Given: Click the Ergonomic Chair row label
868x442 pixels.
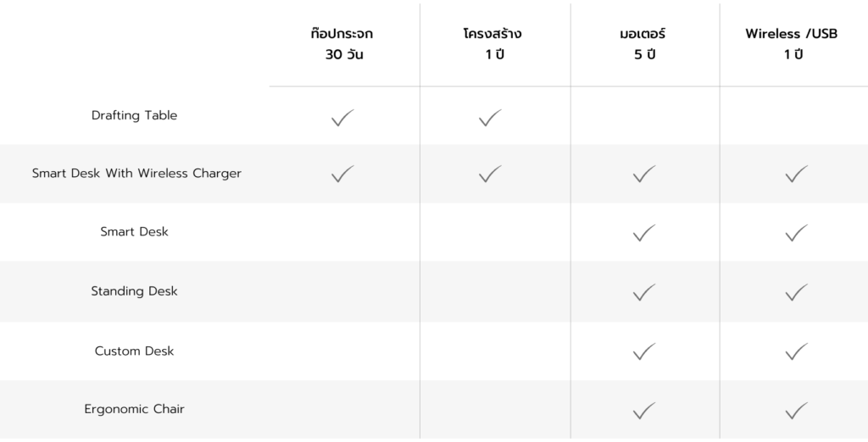Looking at the screenshot, I should coord(134,409).
